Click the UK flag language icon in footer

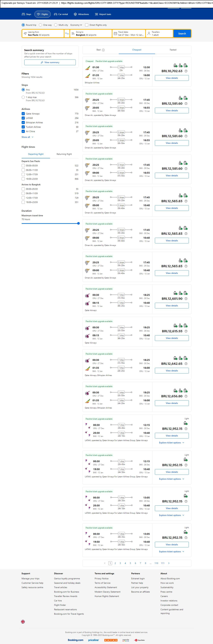(23, 621)
